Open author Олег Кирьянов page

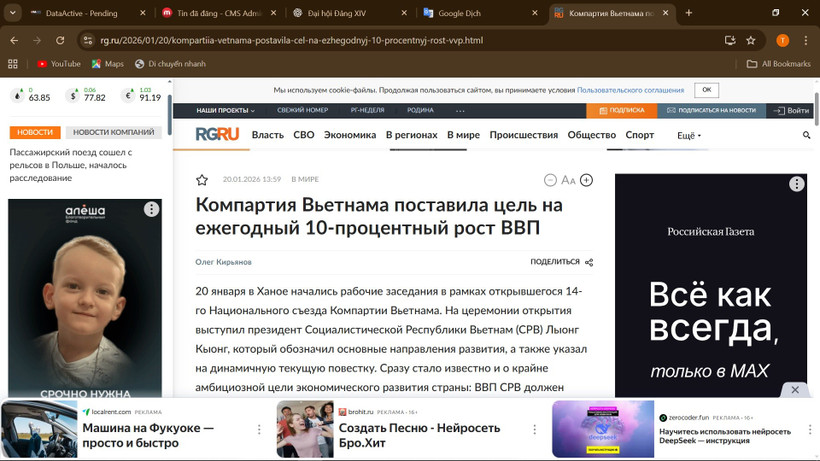coord(223,262)
